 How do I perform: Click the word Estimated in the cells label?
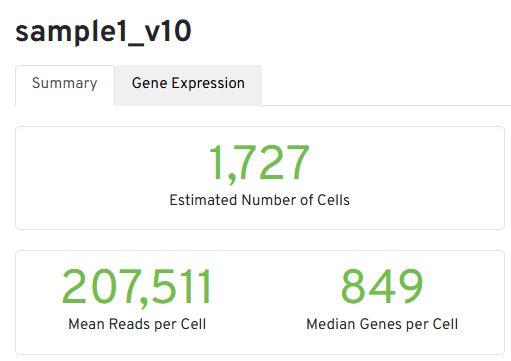click(x=203, y=200)
